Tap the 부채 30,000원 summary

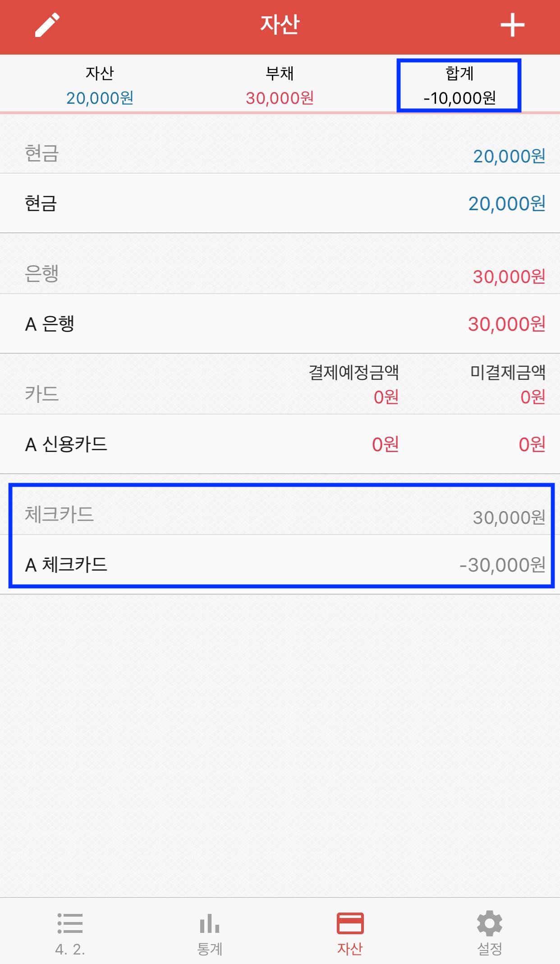(x=280, y=85)
